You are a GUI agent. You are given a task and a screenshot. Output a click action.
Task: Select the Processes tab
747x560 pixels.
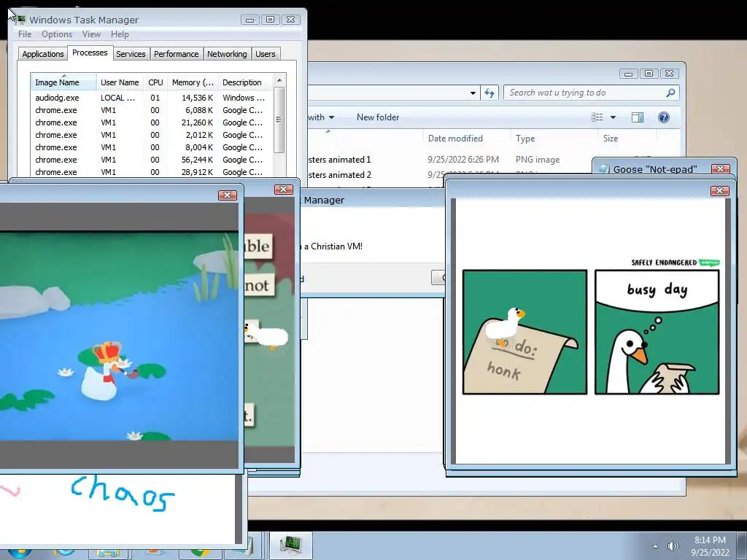pos(90,52)
